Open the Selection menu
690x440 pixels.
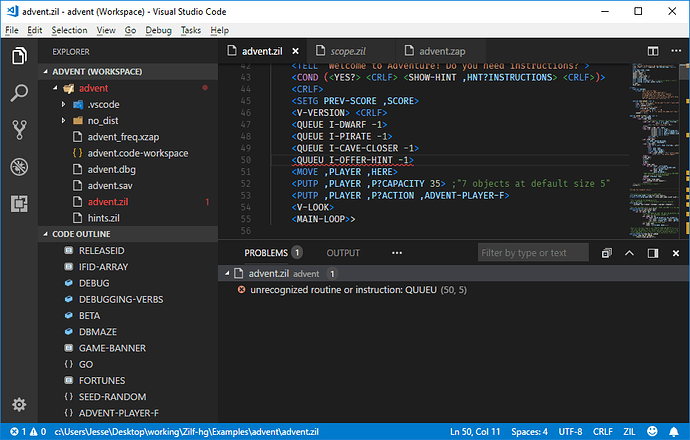[70, 30]
